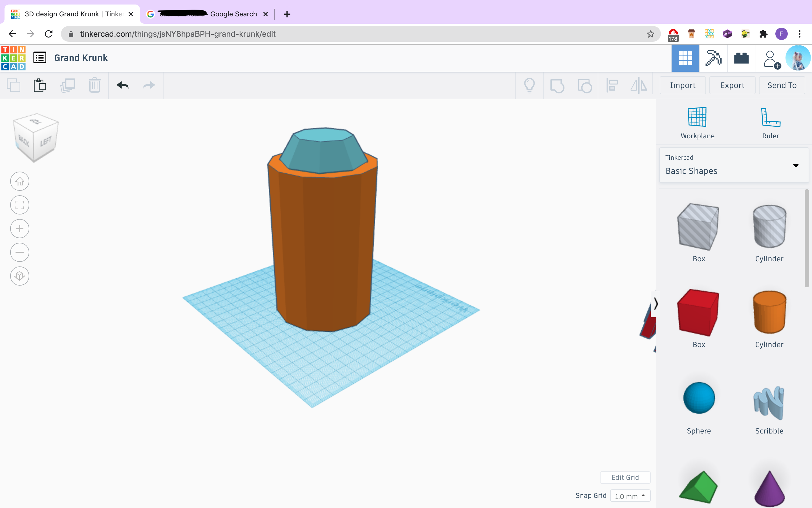Click the Show all lightbulb icon
Viewport: 812px width, 508px height.
tap(529, 85)
